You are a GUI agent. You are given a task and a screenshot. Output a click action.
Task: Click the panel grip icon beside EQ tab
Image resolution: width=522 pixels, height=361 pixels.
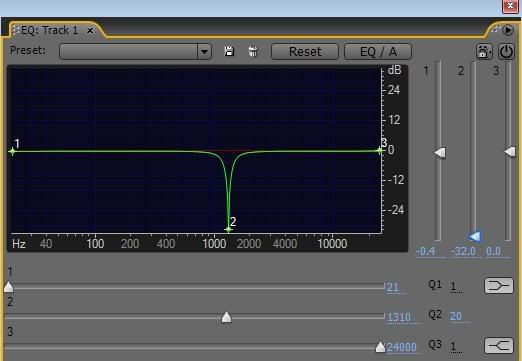[x=15, y=30]
